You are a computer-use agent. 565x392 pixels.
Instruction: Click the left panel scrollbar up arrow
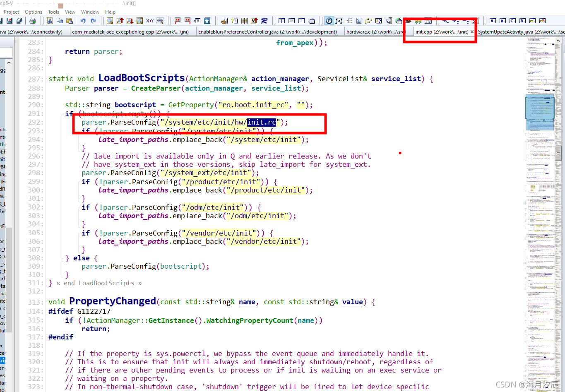point(9,63)
